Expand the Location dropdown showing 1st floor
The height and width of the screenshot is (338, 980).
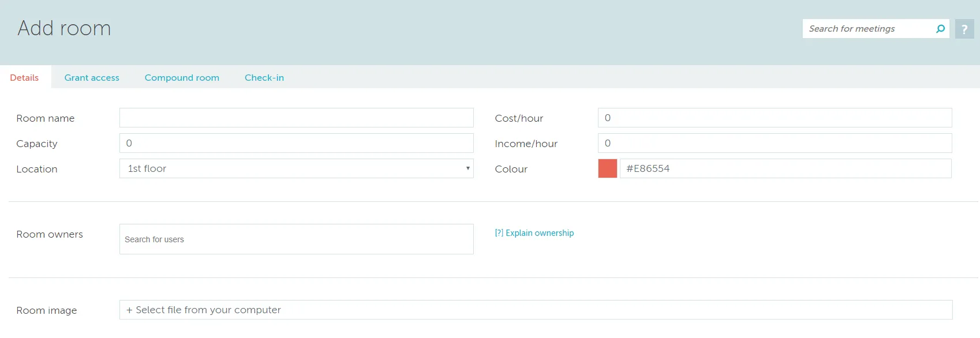[x=296, y=168]
